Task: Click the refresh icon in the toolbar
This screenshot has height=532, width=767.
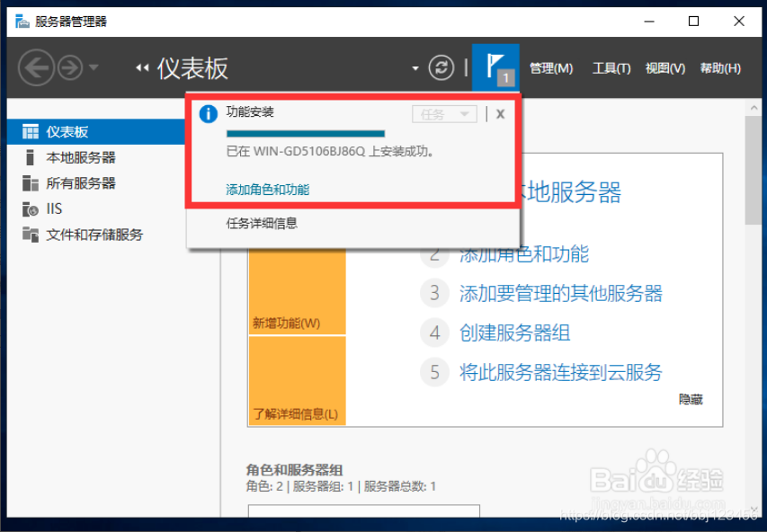Action: click(x=440, y=67)
